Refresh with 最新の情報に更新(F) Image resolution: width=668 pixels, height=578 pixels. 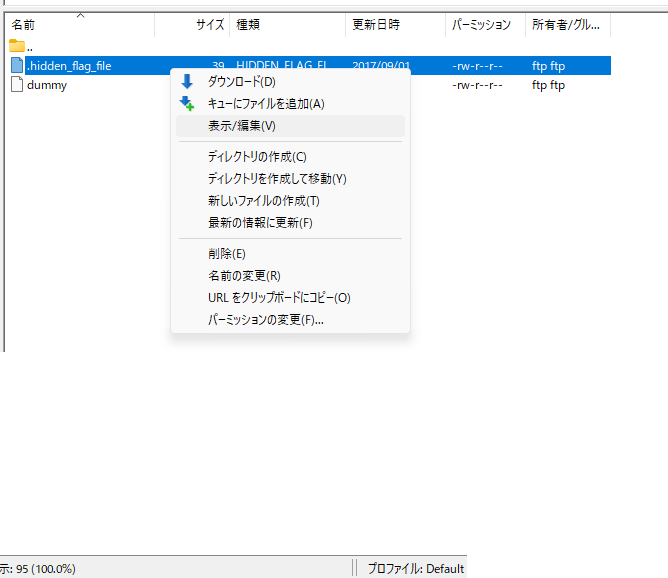[260, 223]
